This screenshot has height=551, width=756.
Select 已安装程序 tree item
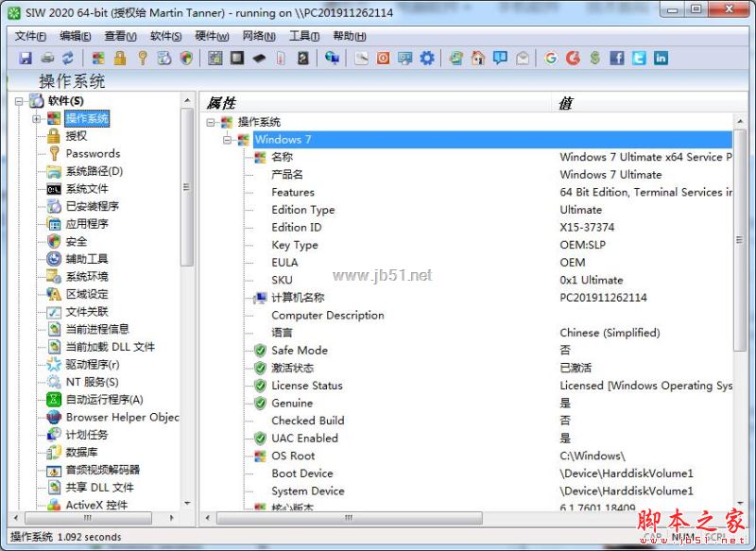click(92, 206)
